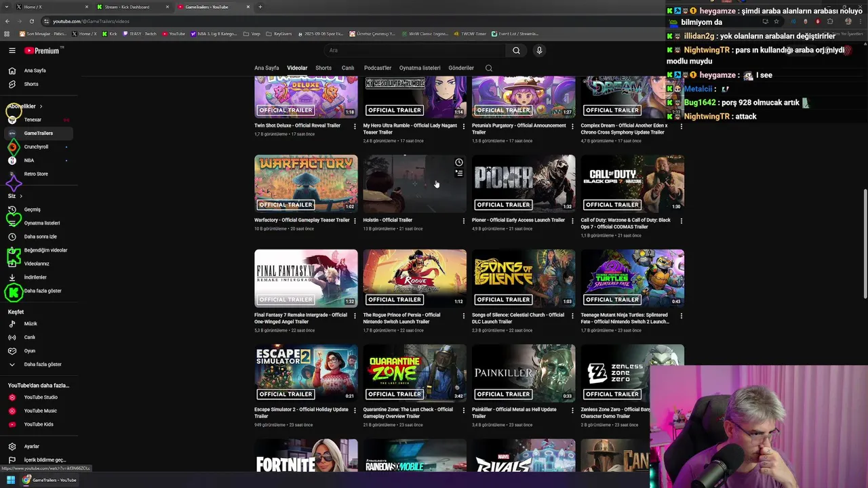
Task: Open three-dot menu for Pioner Launch Trailer
Action: 572,220
